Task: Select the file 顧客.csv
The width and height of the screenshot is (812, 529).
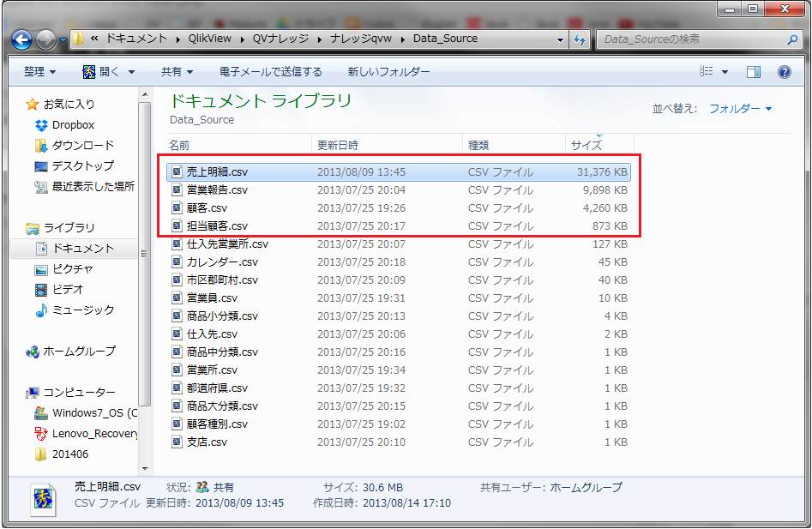Action: coord(399,208)
